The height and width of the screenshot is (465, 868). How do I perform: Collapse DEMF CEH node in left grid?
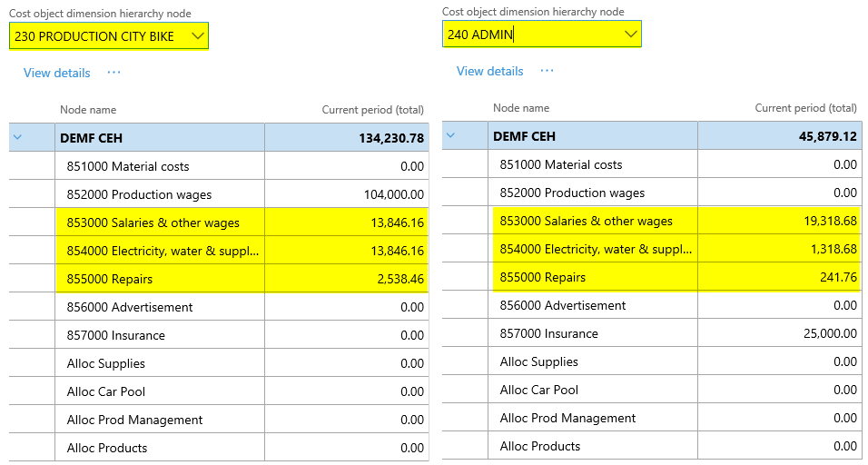coord(17,138)
